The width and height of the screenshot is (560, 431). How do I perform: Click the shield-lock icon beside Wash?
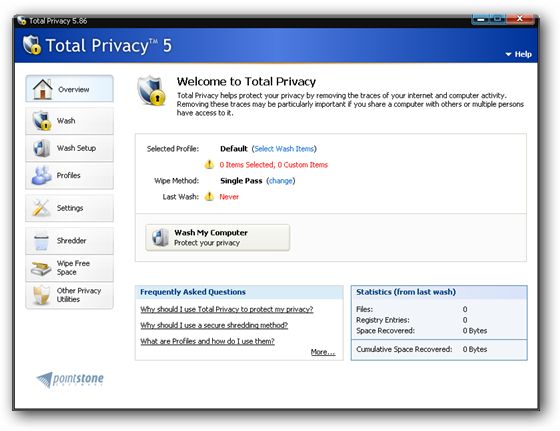tap(41, 121)
